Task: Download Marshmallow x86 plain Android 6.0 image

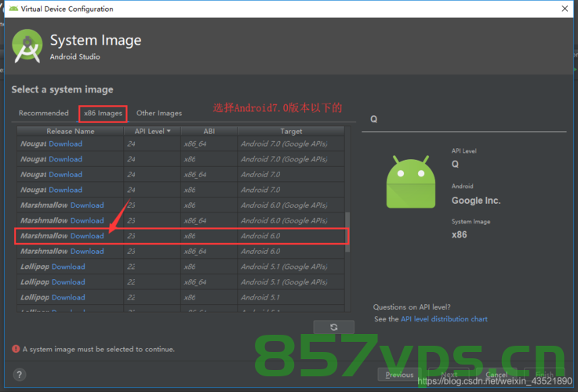Action: coord(87,236)
